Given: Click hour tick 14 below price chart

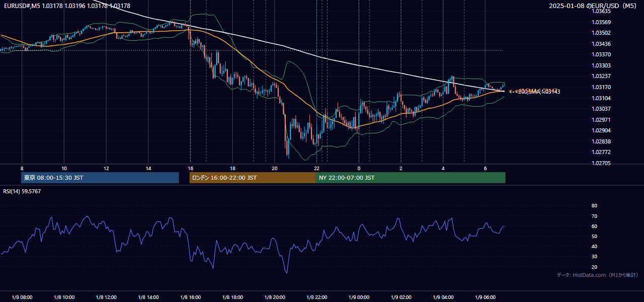Looking at the screenshot, I should click(x=148, y=168).
